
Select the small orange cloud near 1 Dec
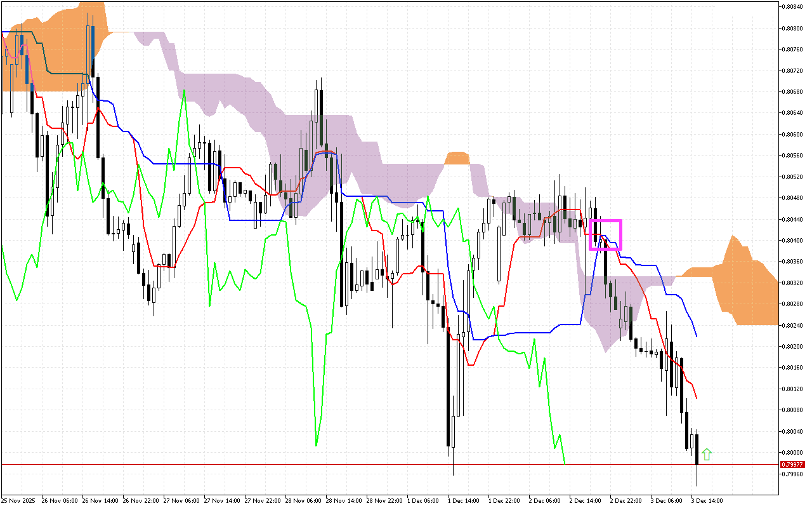(457, 158)
